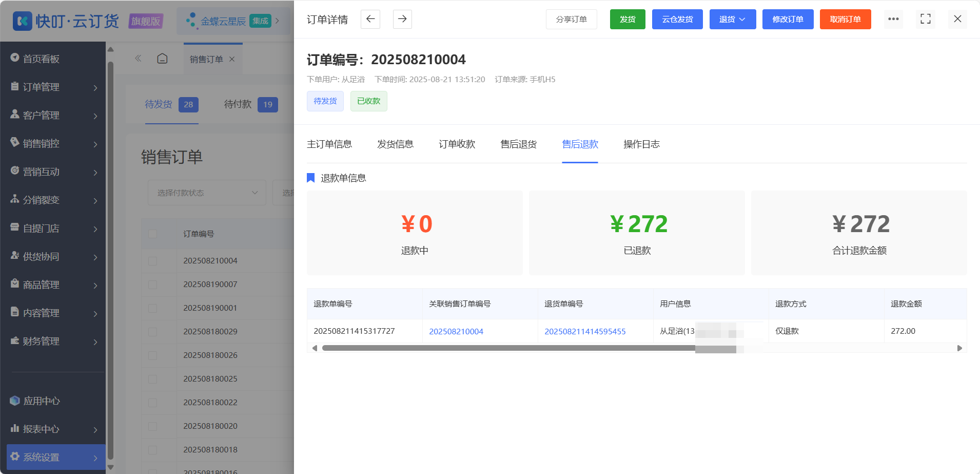Tick checkbox beside order 202508190007
The image size is (980, 474).
(152, 285)
